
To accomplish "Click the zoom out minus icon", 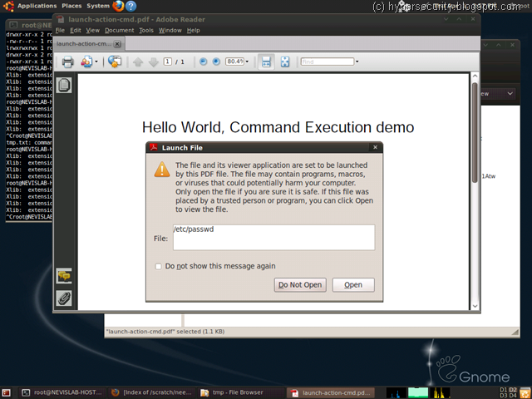I will click(203, 62).
